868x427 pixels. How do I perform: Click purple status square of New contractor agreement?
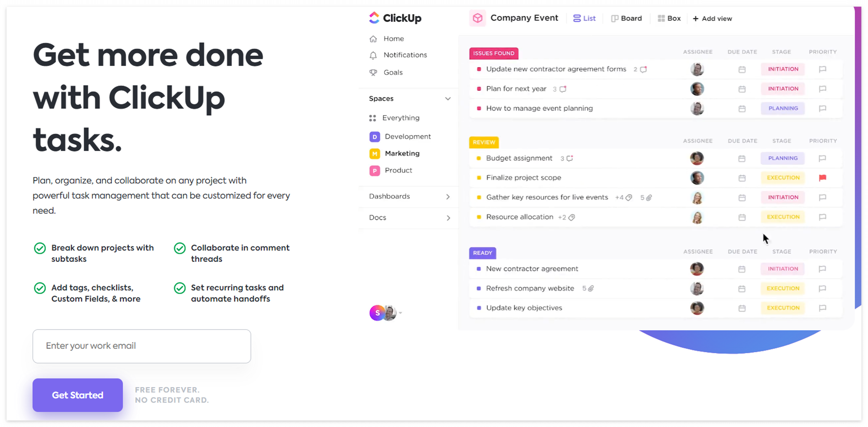pos(479,269)
